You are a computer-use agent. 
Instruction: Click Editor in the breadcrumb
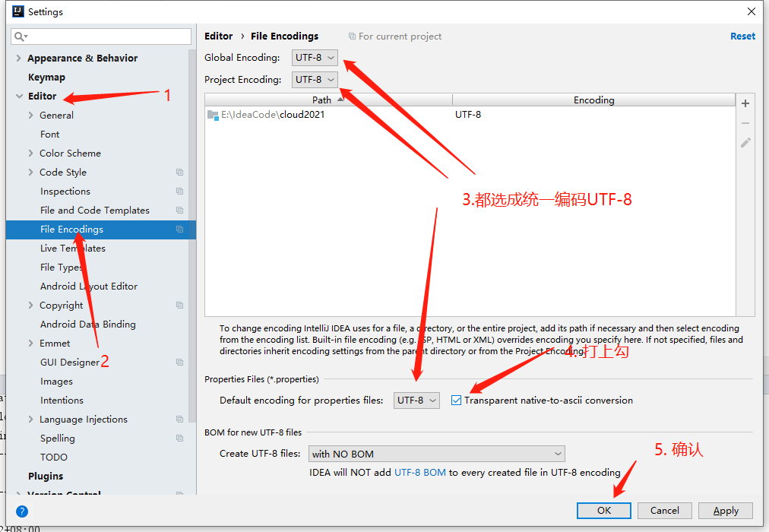(x=218, y=36)
